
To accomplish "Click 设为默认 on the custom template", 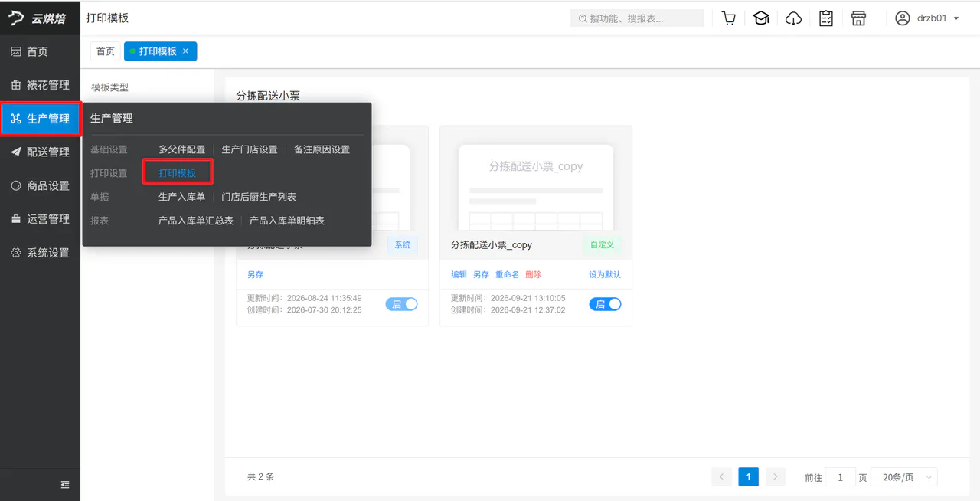I will [x=605, y=274].
